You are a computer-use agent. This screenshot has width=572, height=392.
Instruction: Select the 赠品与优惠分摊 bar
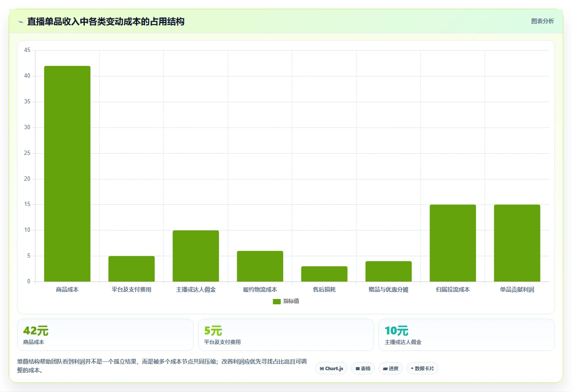(388, 272)
